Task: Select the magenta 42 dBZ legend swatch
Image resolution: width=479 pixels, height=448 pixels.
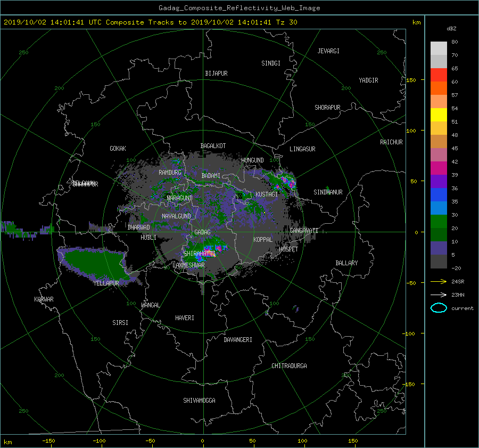Action: pyautogui.click(x=439, y=168)
